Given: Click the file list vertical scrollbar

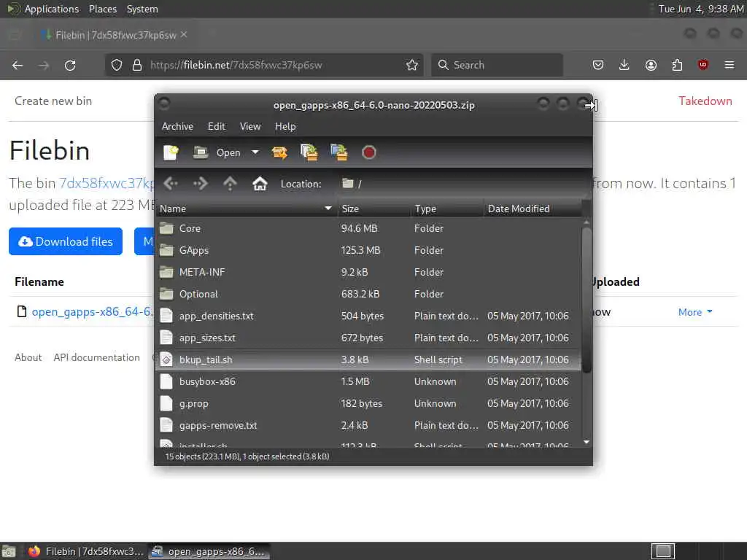Looking at the screenshot, I should [x=587, y=300].
